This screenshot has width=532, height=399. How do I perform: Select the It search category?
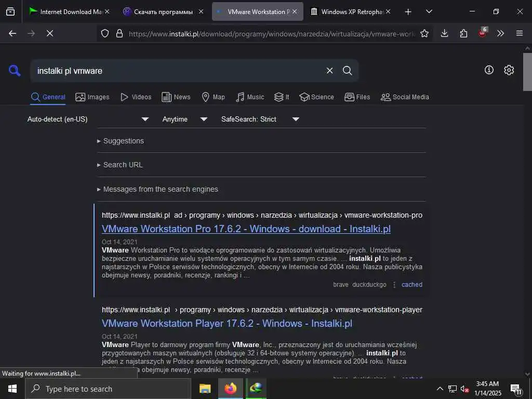282,97
